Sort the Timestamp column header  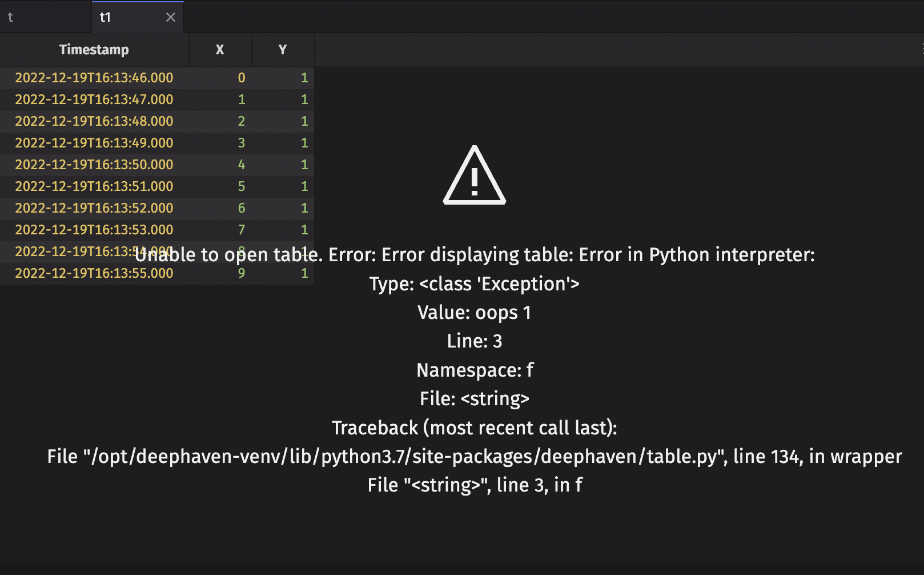coord(94,50)
